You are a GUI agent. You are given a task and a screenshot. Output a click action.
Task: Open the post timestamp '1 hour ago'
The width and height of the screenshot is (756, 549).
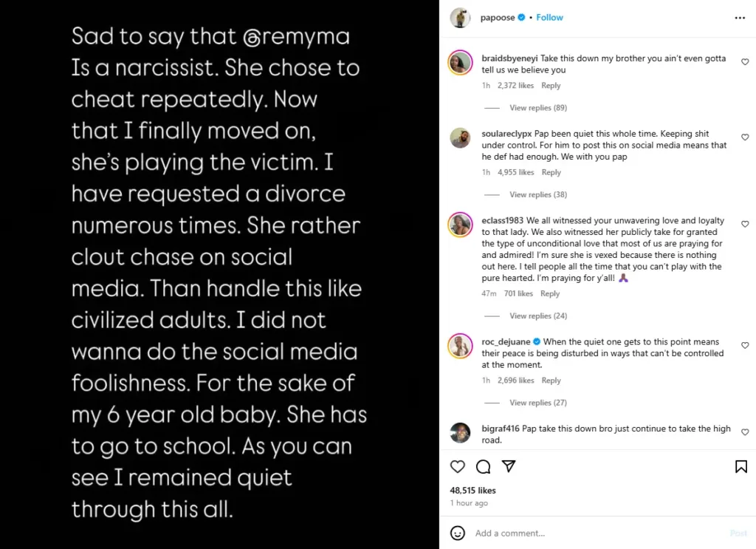[x=469, y=503]
